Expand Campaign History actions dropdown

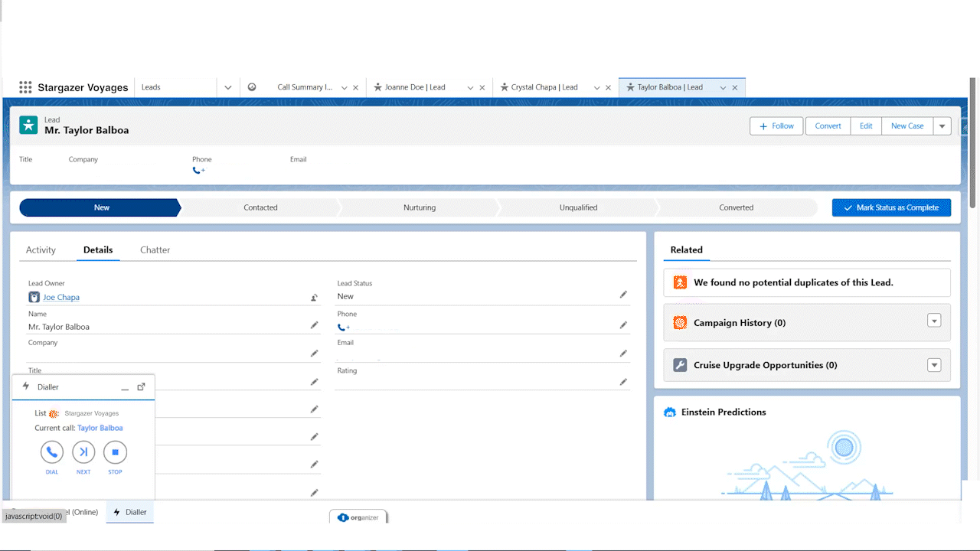click(x=933, y=321)
